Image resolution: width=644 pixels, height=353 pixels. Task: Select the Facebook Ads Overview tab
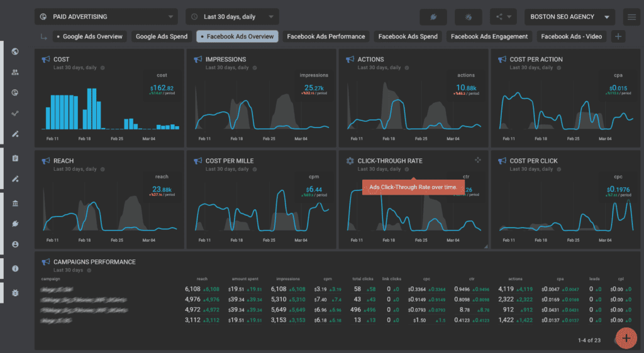point(237,36)
